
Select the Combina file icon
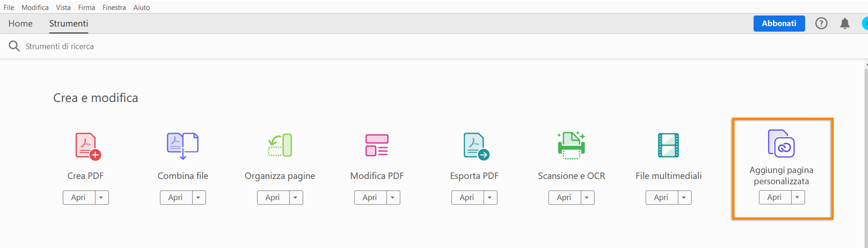pos(183,146)
